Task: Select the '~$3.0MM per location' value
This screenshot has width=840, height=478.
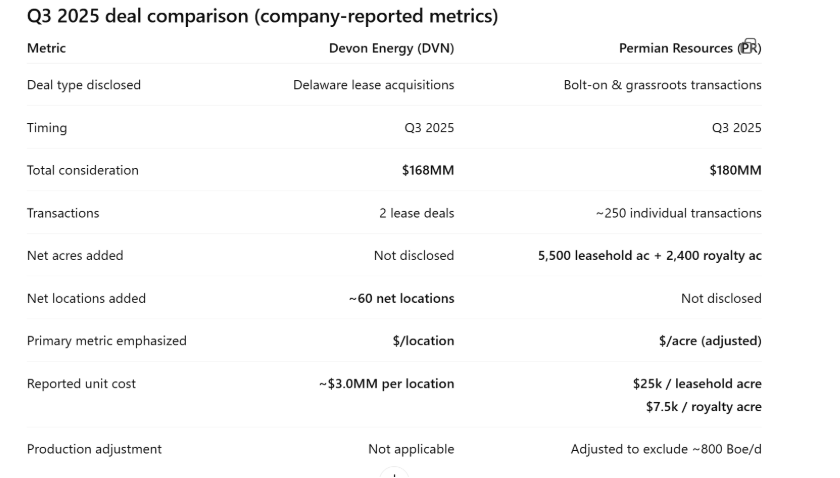Action: pyautogui.click(x=387, y=384)
